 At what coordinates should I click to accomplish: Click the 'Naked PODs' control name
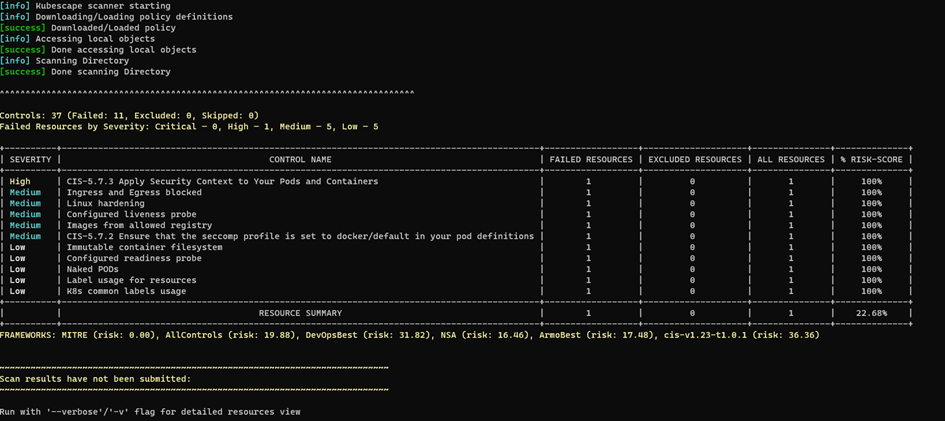click(x=92, y=269)
